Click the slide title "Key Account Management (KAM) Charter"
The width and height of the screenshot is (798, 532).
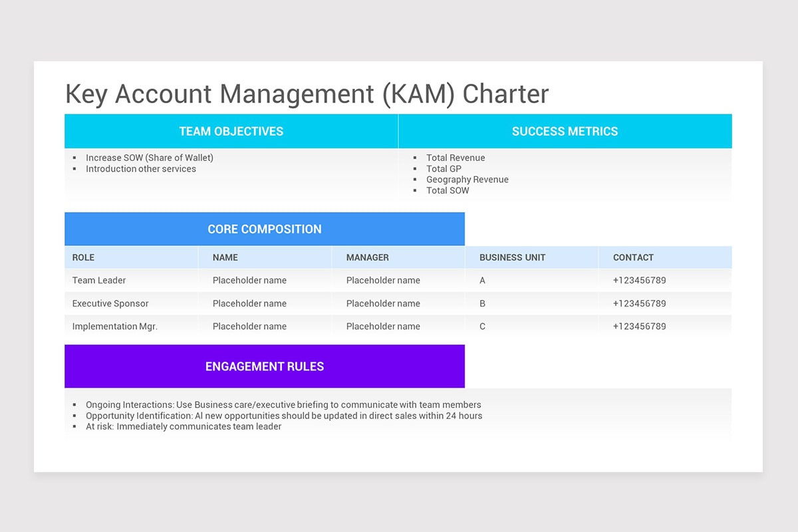click(306, 94)
